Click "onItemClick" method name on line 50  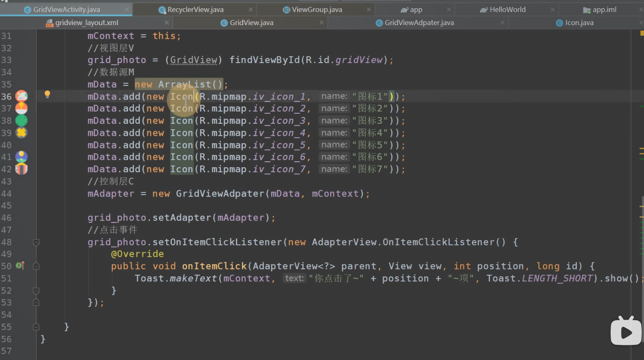(214, 266)
